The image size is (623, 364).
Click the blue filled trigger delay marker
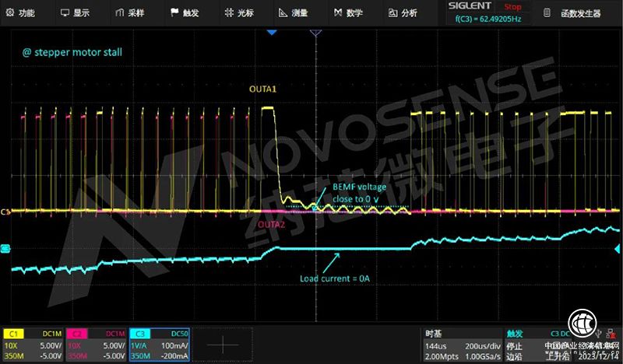272,33
